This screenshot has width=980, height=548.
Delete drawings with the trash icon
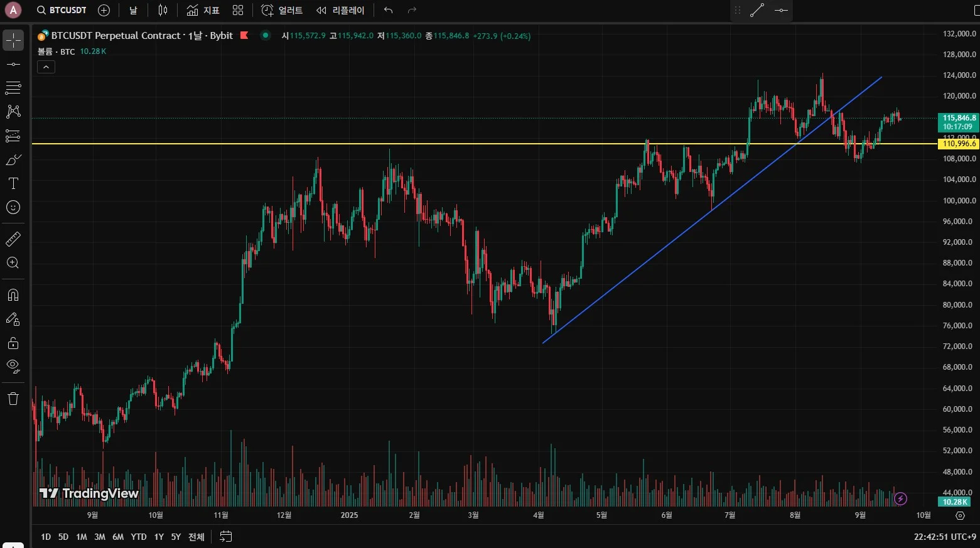(13, 399)
